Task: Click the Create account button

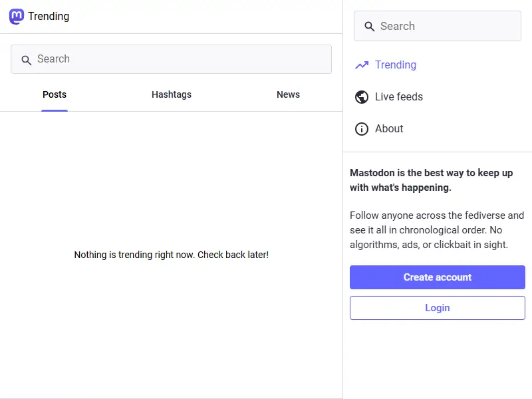Action: [x=437, y=277]
